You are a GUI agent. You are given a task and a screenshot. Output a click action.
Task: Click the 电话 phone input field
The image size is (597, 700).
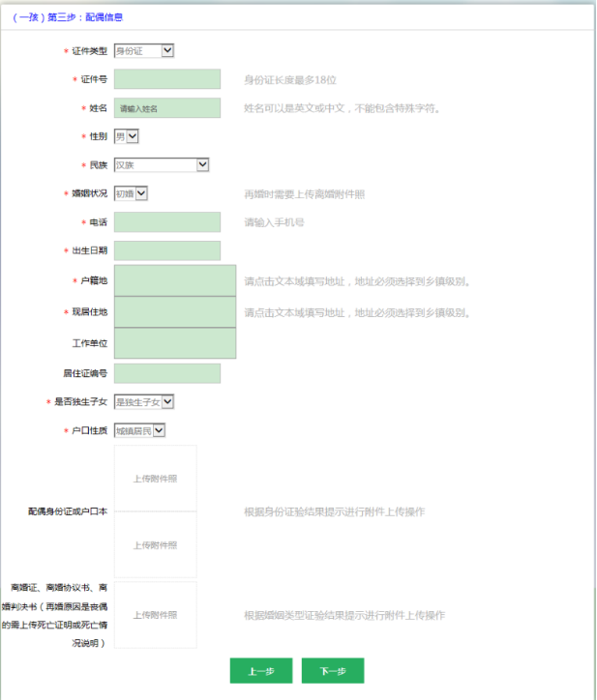point(166,222)
